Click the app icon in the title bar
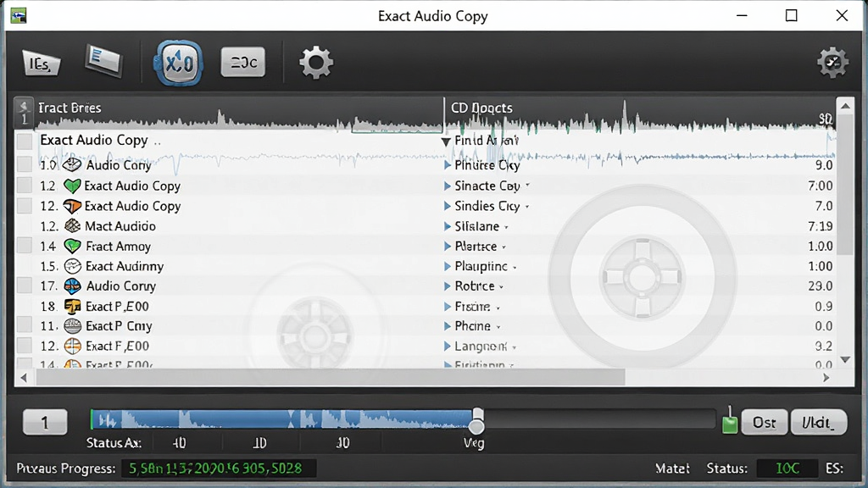The image size is (868, 488). tap(19, 15)
